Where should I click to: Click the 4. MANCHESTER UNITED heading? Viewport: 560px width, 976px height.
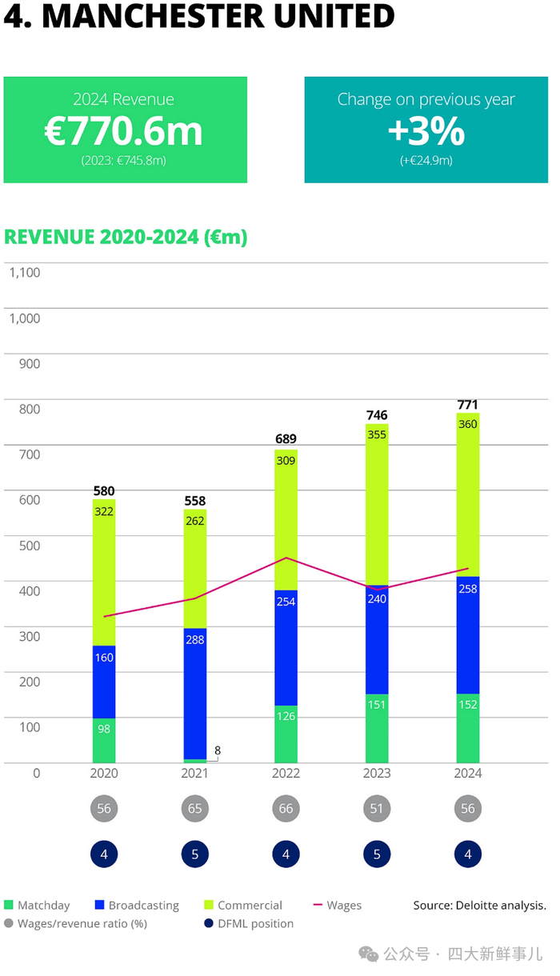click(199, 16)
